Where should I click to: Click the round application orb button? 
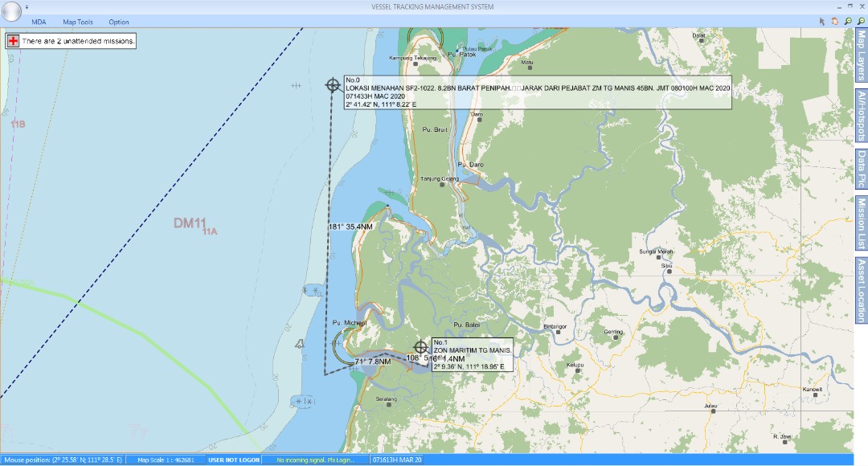12,11
